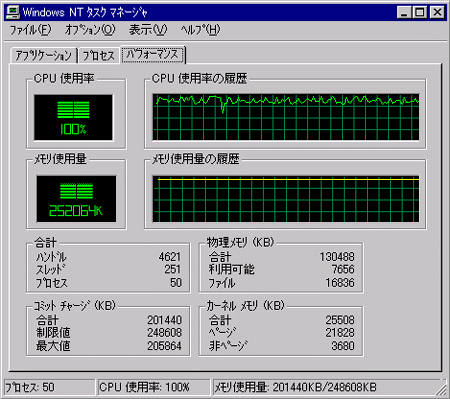
Task: Click the 物理メモリ (KB) group title
Action: click(240, 242)
